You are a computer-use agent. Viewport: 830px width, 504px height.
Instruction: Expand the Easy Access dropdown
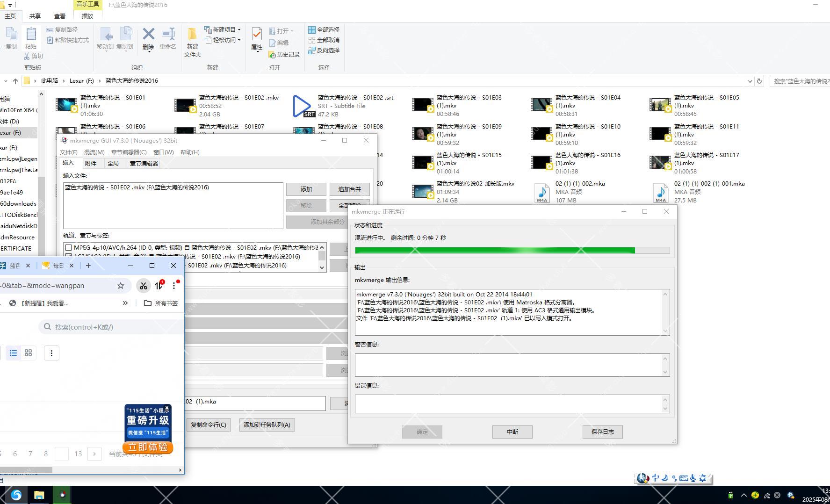coord(239,40)
